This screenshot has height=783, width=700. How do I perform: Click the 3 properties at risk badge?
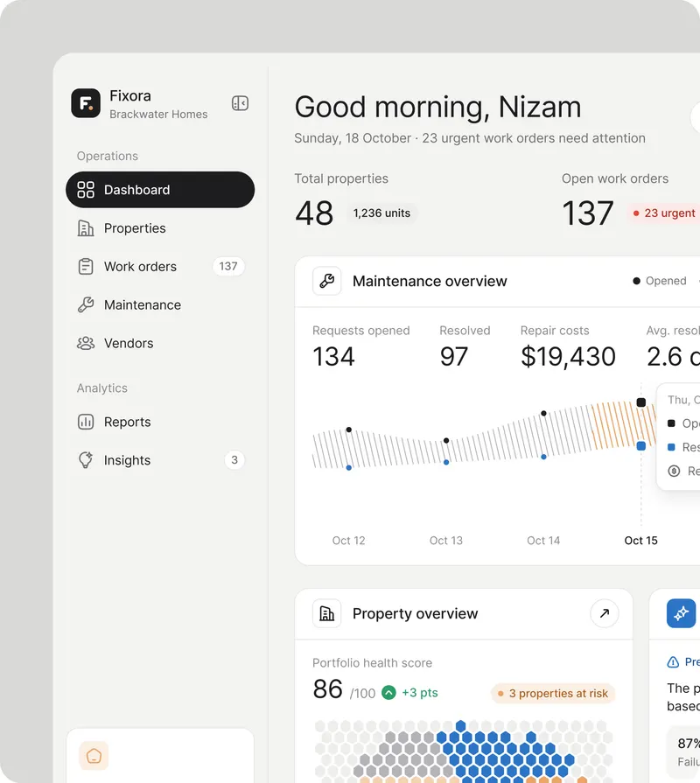(x=553, y=693)
